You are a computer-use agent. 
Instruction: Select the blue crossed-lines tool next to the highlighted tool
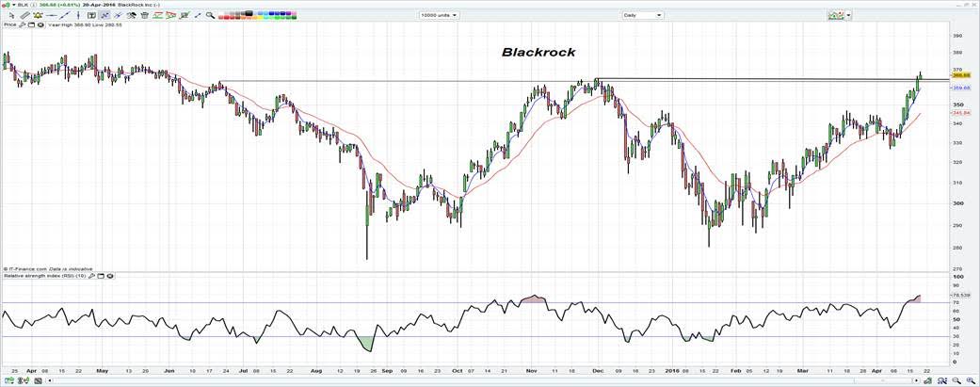[118, 15]
